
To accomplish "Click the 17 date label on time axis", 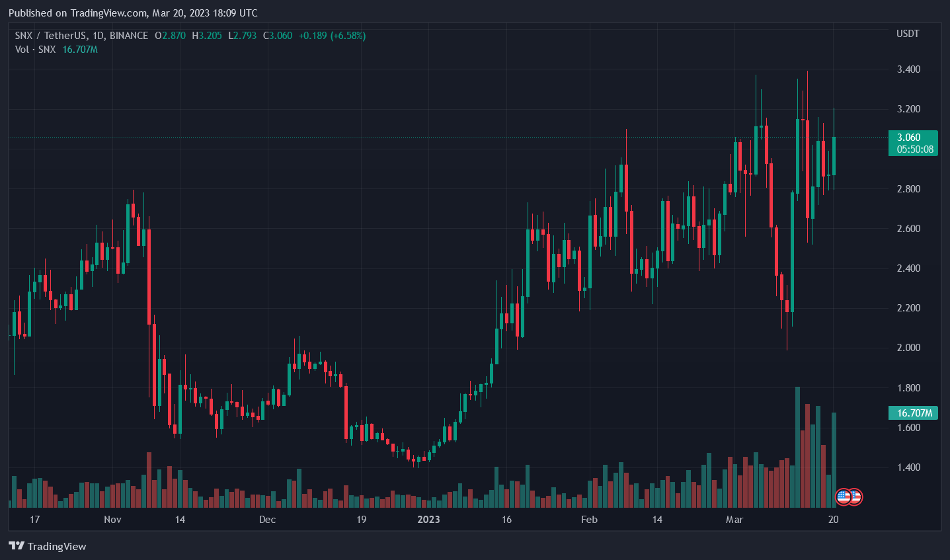I will [34, 520].
